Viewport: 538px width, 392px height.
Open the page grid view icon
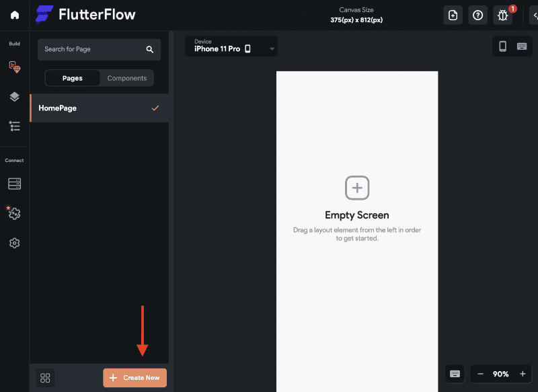point(45,378)
